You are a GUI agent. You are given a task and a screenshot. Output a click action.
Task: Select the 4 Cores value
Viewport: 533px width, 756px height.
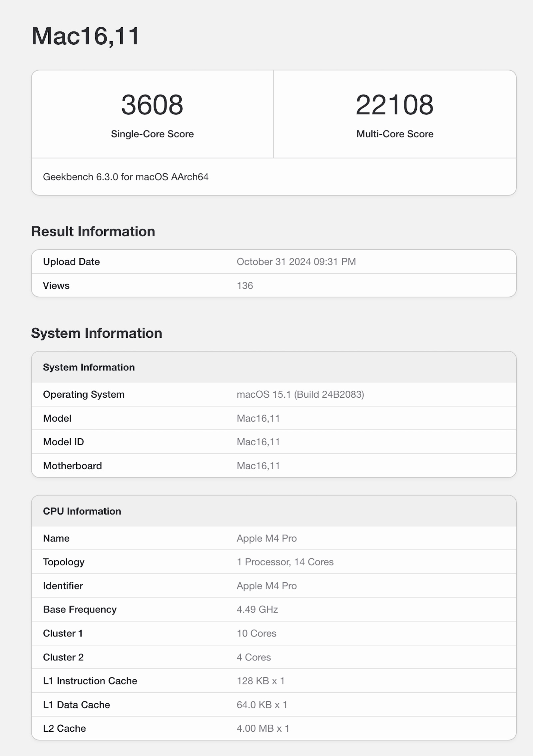pos(254,657)
